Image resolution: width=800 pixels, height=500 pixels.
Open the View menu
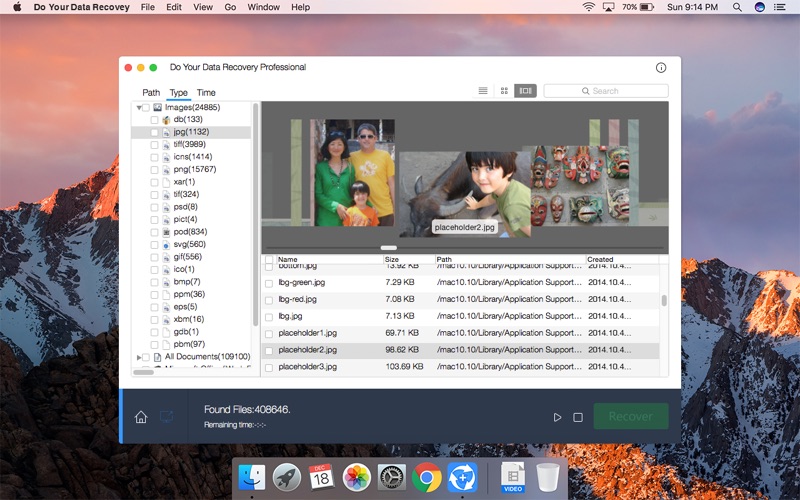click(203, 7)
